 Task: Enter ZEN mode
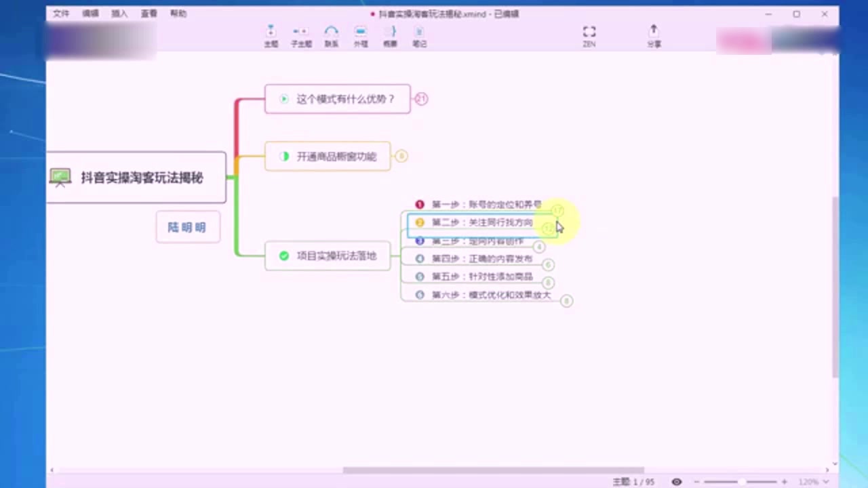589,36
